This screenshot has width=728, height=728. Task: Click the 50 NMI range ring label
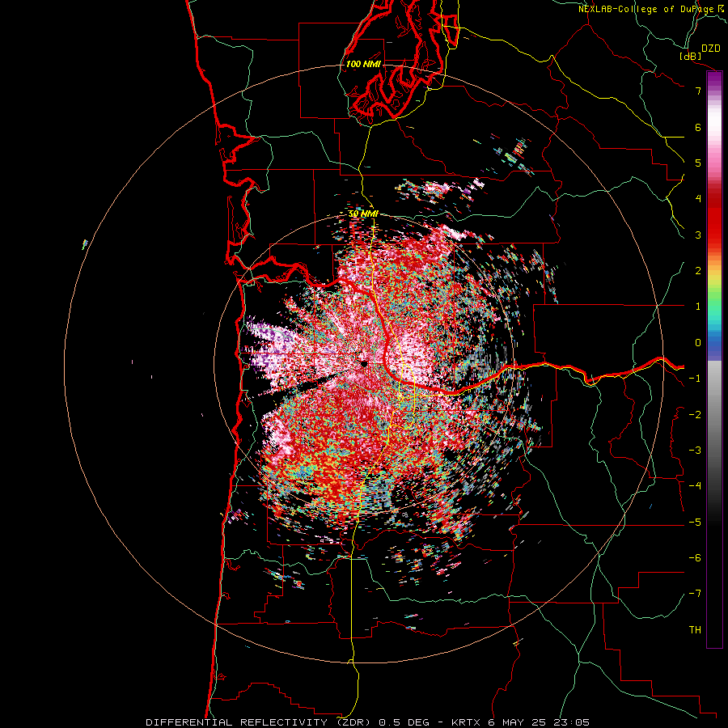(363, 214)
